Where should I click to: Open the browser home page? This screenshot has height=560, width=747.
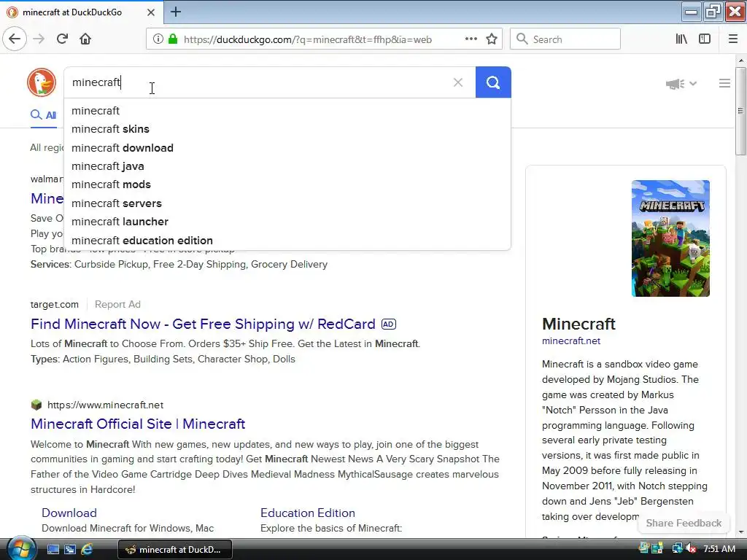click(x=85, y=39)
